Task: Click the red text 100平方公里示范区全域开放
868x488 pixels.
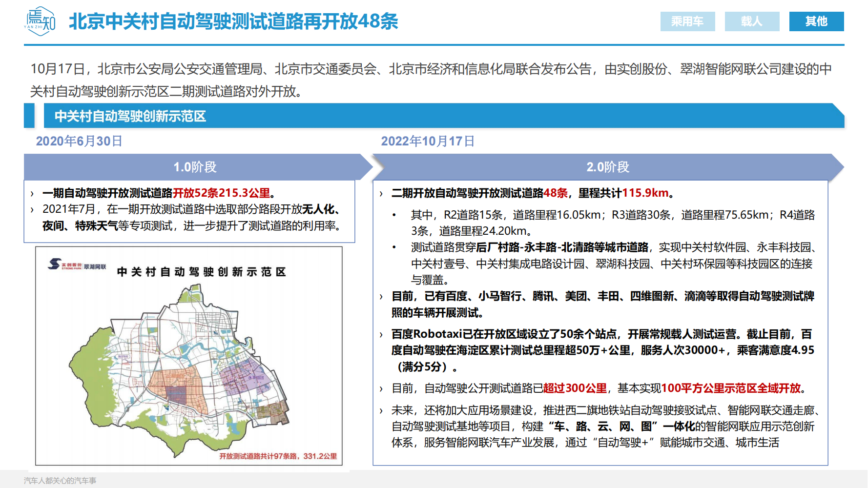Action: click(731, 388)
